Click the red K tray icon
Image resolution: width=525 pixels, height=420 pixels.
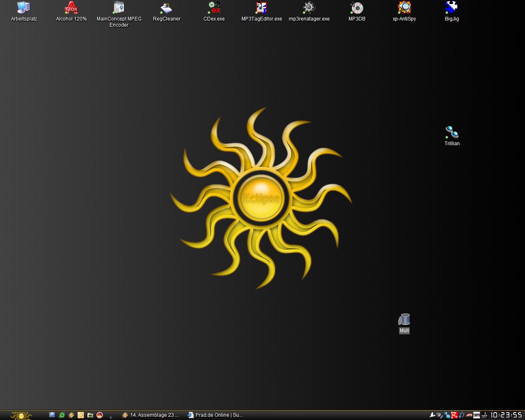click(454, 415)
